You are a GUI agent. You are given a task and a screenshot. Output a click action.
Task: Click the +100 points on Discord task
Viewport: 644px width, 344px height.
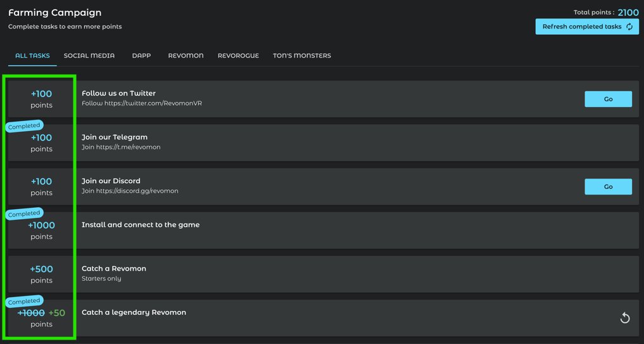(x=42, y=181)
